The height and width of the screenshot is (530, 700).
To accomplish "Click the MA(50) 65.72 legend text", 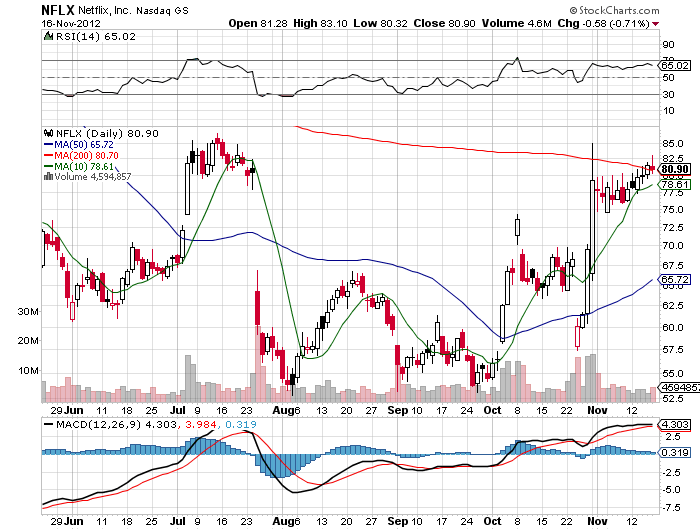I will 83,145.
